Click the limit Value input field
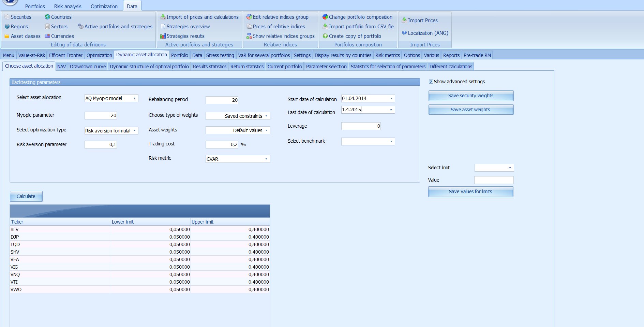This screenshot has height=327, width=644. [494, 180]
